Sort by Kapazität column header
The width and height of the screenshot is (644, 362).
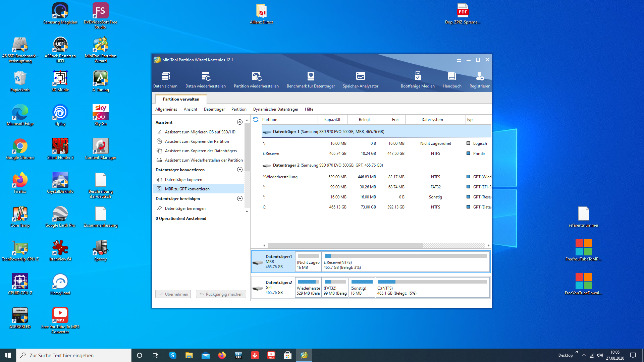tap(332, 120)
